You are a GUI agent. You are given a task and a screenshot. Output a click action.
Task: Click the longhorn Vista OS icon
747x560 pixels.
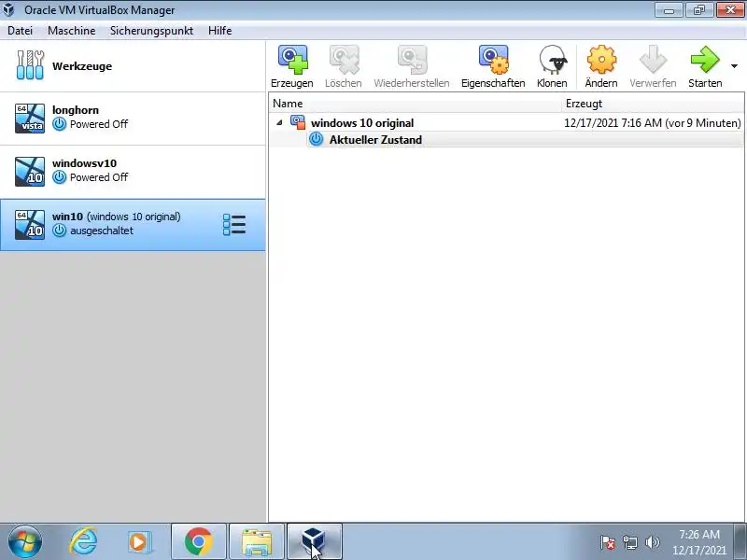pos(30,119)
